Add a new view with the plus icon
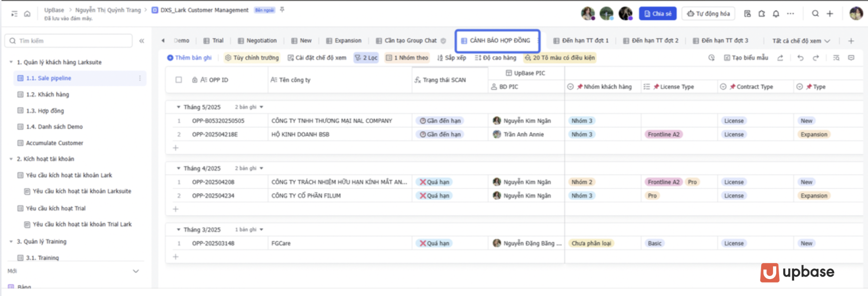The image size is (868, 296). point(851,41)
